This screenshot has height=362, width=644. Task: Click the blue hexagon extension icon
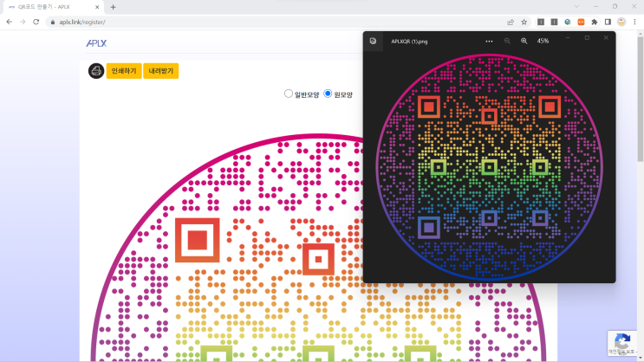click(x=568, y=23)
